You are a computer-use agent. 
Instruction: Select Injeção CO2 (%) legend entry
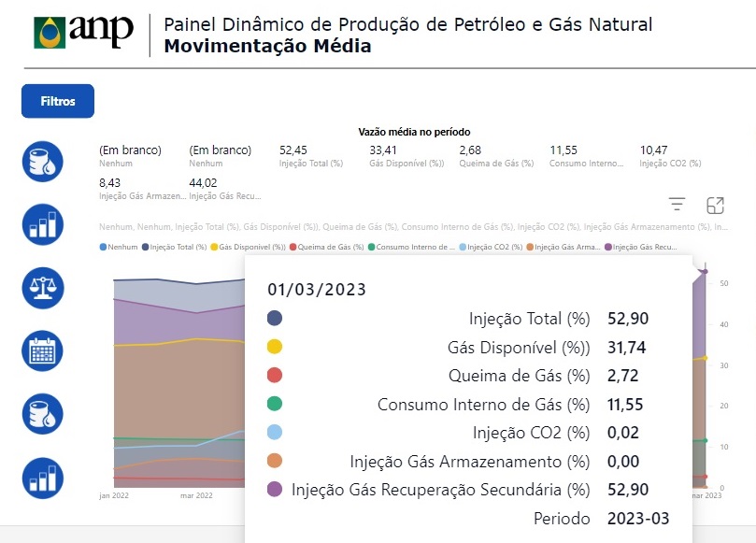[x=491, y=247]
